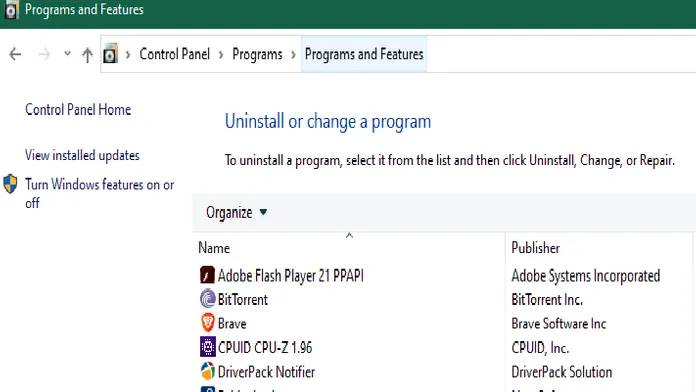Select the CPUID CPU-Z chip icon
The image size is (696, 392).
pos(207,347)
